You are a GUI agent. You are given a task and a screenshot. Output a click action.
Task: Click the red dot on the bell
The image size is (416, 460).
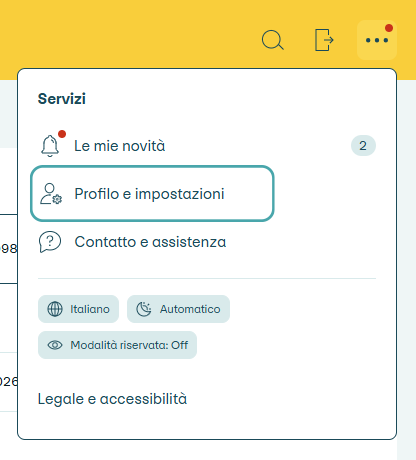tap(62, 134)
